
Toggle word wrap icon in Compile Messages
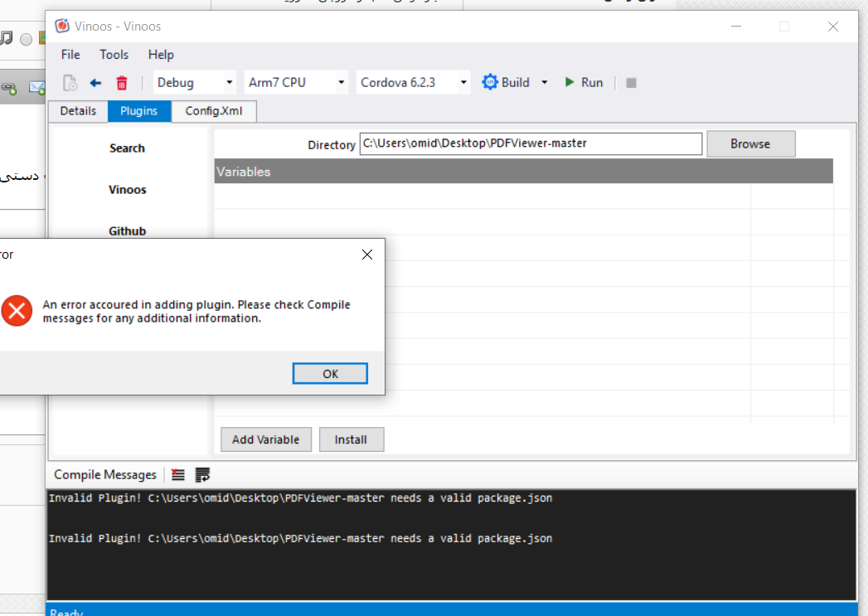coord(202,475)
